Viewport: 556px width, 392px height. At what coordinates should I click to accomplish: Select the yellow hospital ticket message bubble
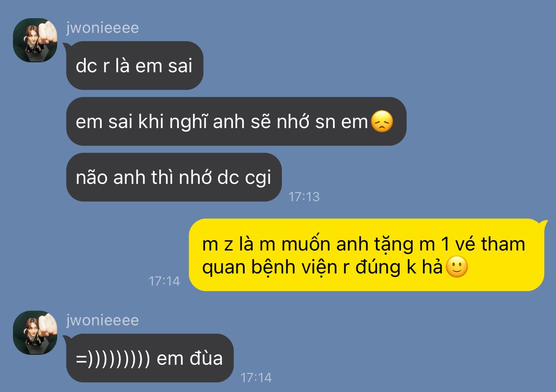pyautogui.click(x=366, y=255)
